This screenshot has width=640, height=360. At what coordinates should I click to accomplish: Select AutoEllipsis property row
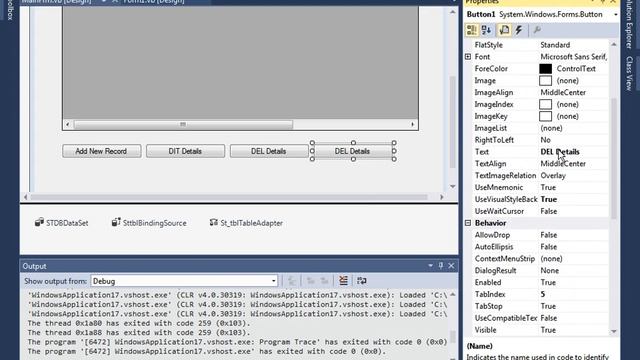(x=540, y=247)
